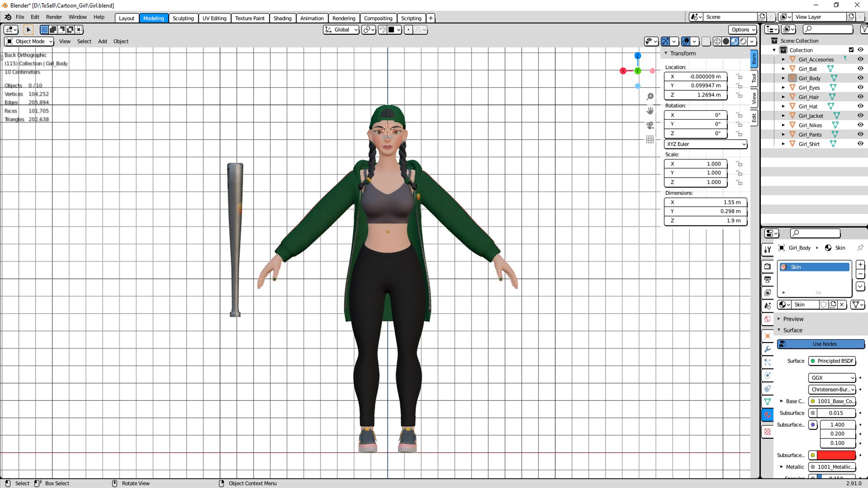Open the Add menu in viewport header
Image resolution: width=868 pixels, height=488 pixels.
pyautogui.click(x=103, y=42)
